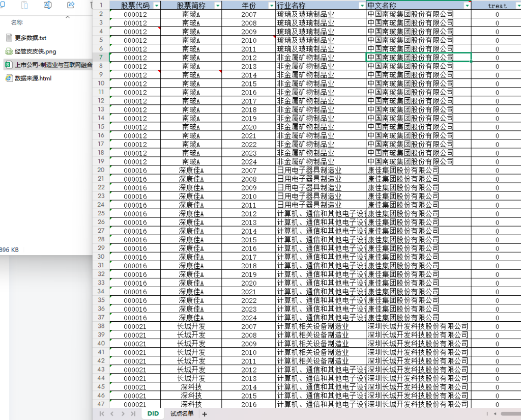Click the 股票代码 header cell

click(135, 6)
